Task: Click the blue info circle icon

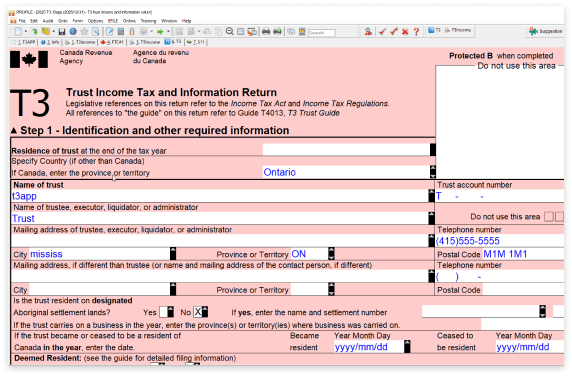Action: (73, 32)
